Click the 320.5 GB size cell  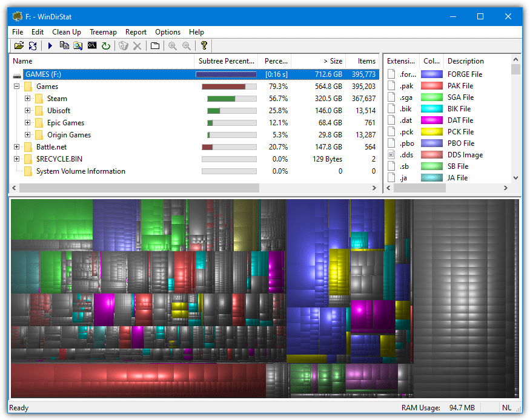point(328,99)
